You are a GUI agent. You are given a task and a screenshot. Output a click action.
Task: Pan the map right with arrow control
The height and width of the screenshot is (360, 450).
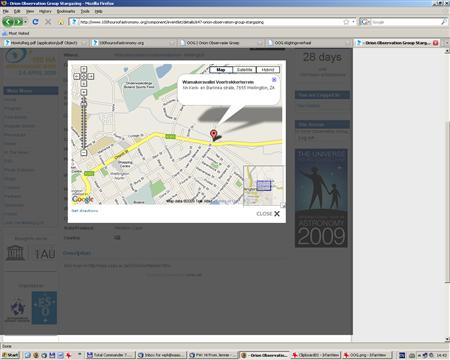[91, 76]
